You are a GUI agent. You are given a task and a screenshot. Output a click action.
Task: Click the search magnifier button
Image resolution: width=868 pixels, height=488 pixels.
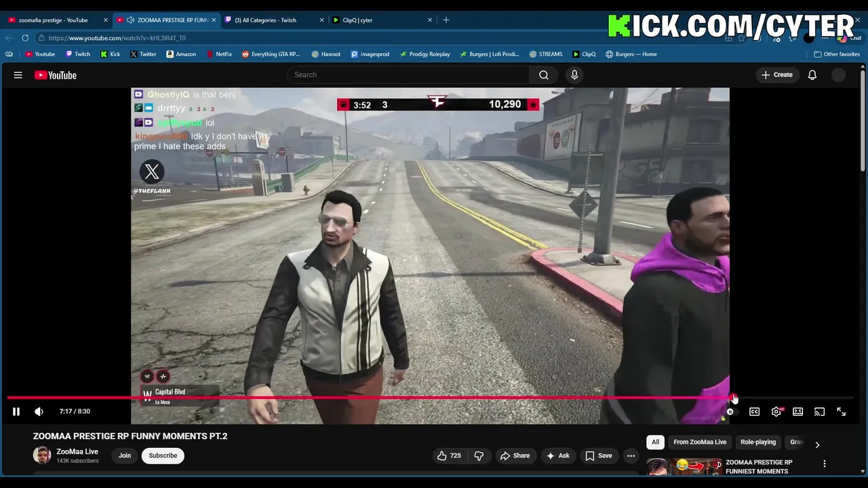pyautogui.click(x=544, y=75)
